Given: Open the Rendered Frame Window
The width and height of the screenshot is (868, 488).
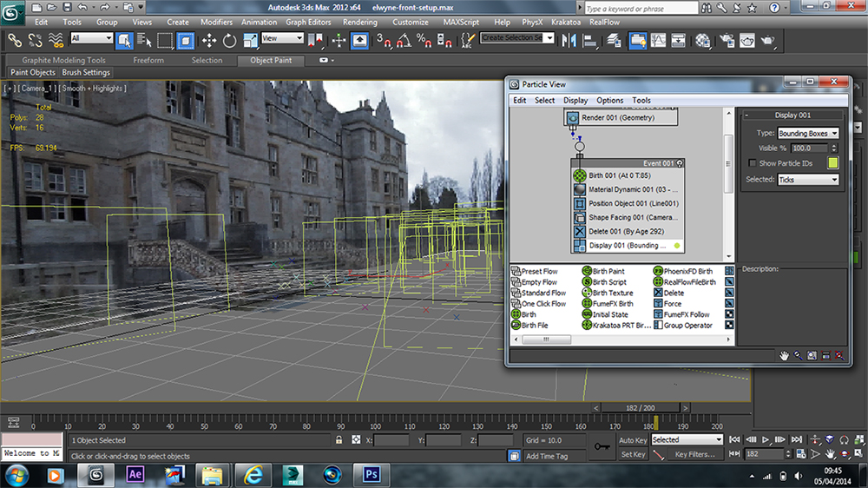Looking at the screenshot, I should [x=747, y=40].
